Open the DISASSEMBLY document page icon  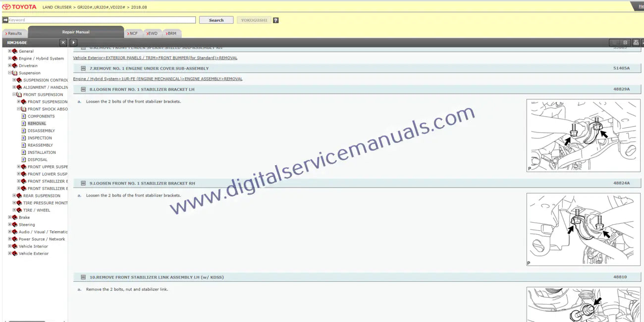(23, 131)
